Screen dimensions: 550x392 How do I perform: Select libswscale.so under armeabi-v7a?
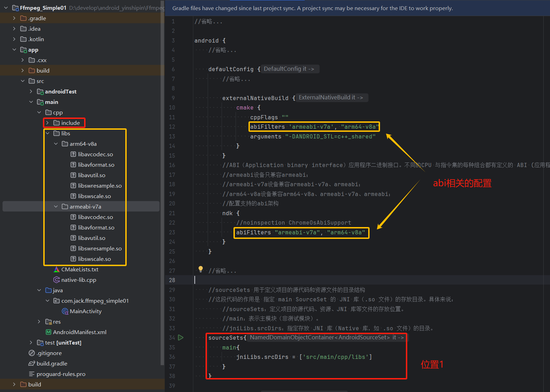pyautogui.click(x=94, y=259)
